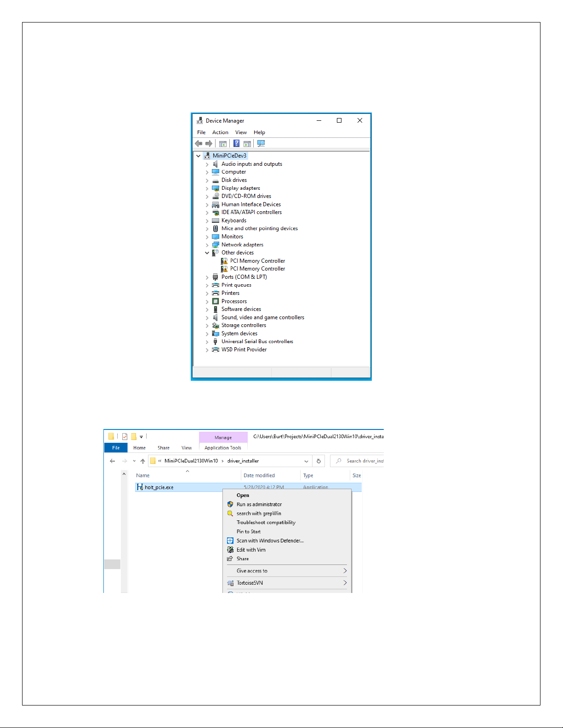Open customize quick access toolbar dropdown
The height and width of the screenshot is (728, 563).
point(141,436)
